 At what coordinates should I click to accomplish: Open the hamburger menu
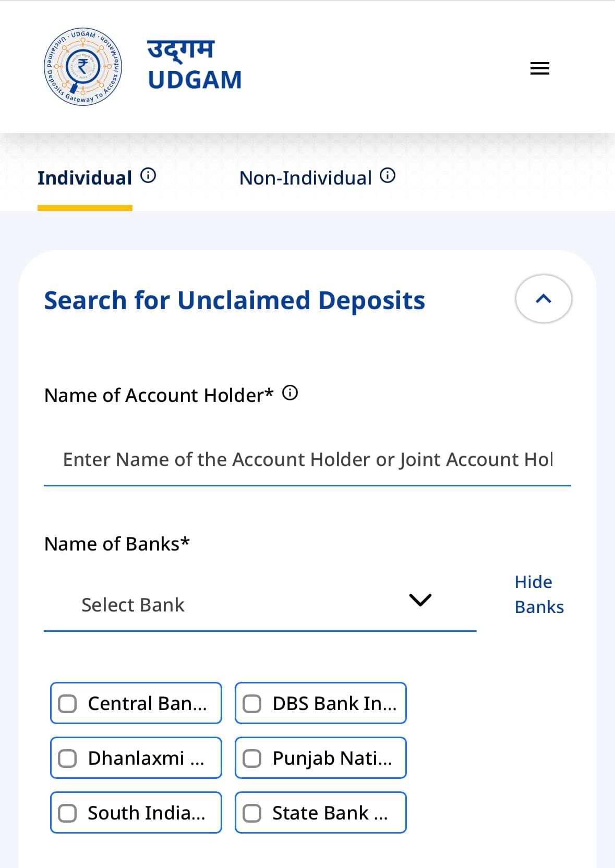click(539, 68)
